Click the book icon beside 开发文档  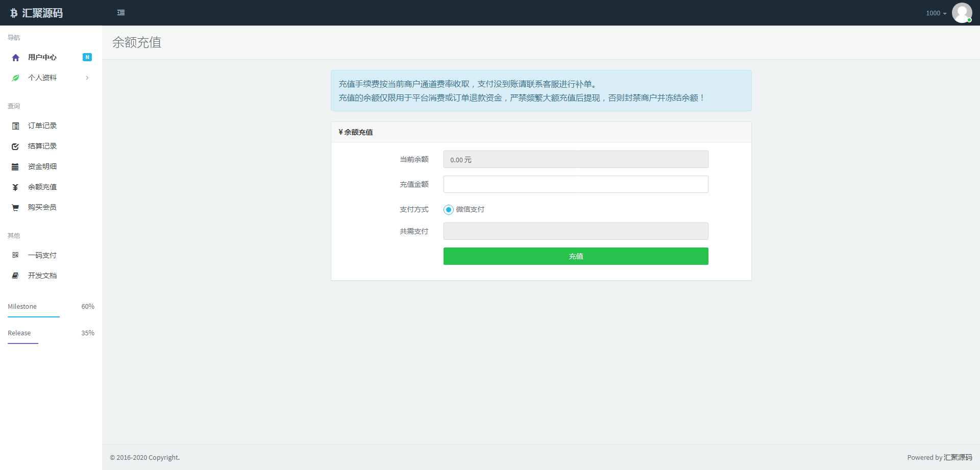[x=15, y=276]
